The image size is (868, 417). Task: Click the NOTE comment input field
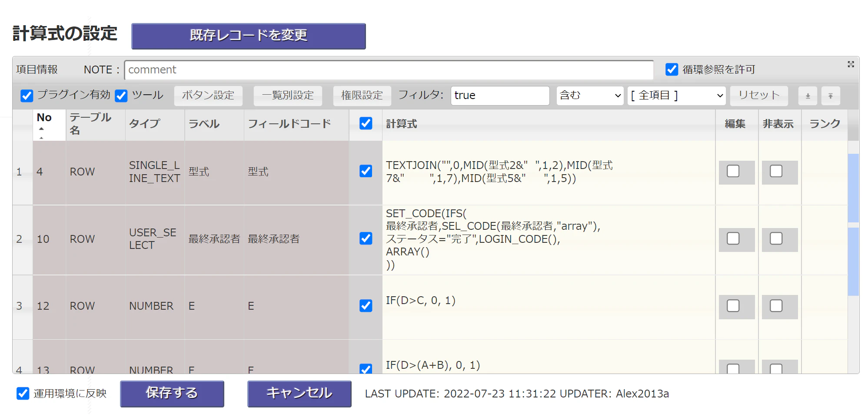389,70
